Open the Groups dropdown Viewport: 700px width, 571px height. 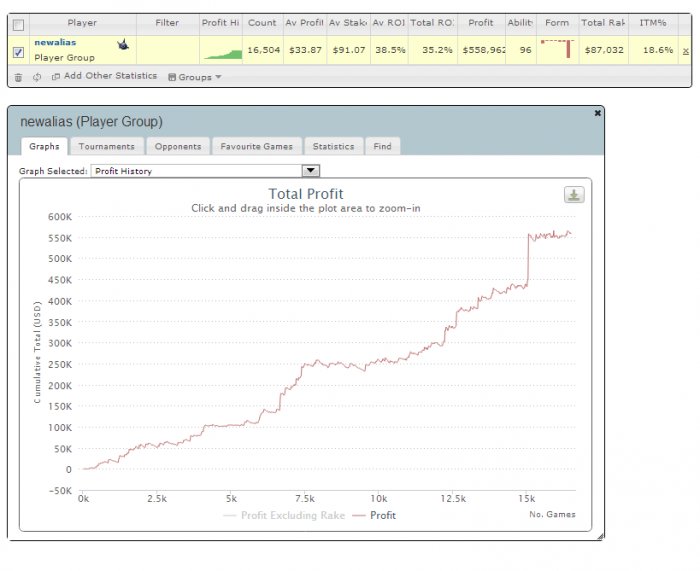point(195,77)
